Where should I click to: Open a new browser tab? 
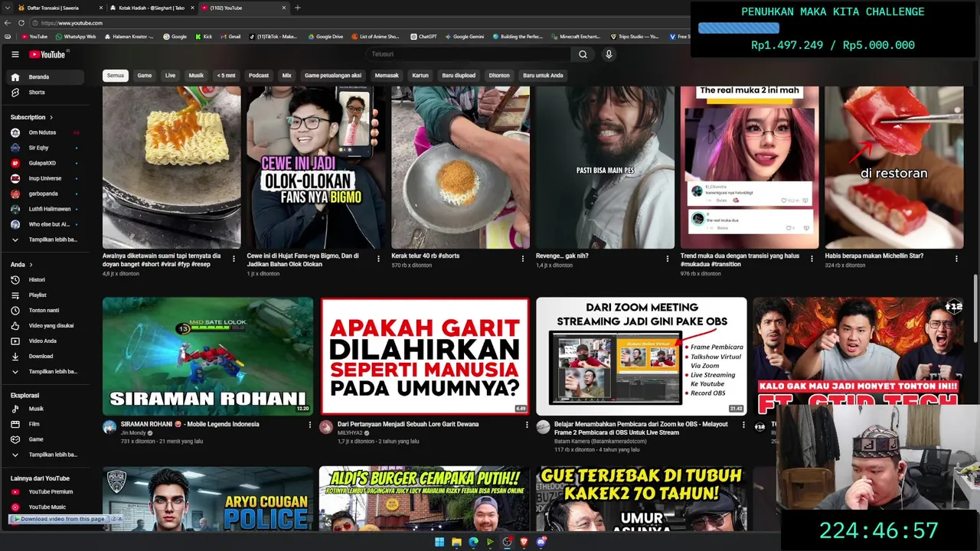(x=298, y=8)
